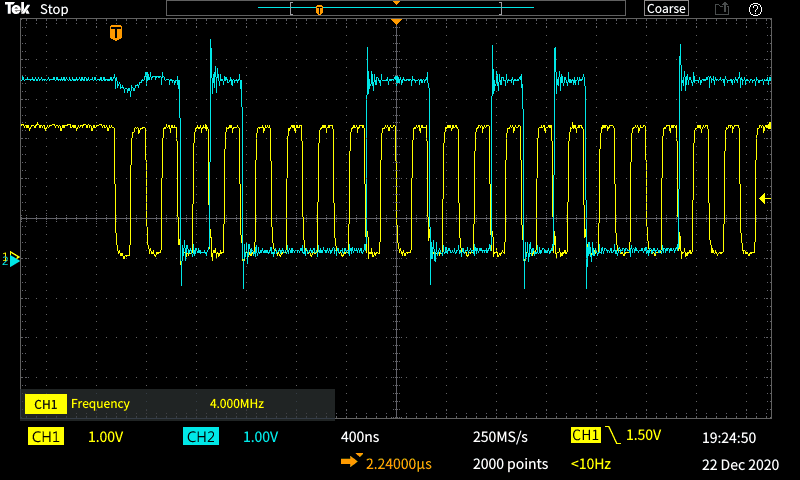800x480 pixels.
Task: Open the CH1 1.00V vertical scale
Action: (x=106, y=437)
